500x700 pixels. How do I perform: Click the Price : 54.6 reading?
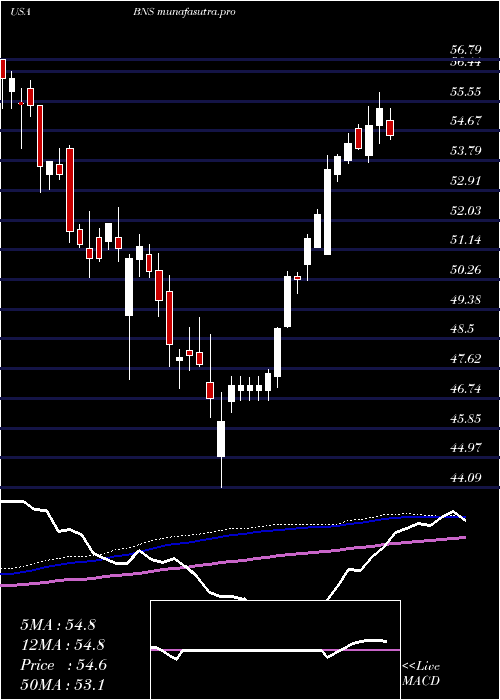click(x=63, y=665)
